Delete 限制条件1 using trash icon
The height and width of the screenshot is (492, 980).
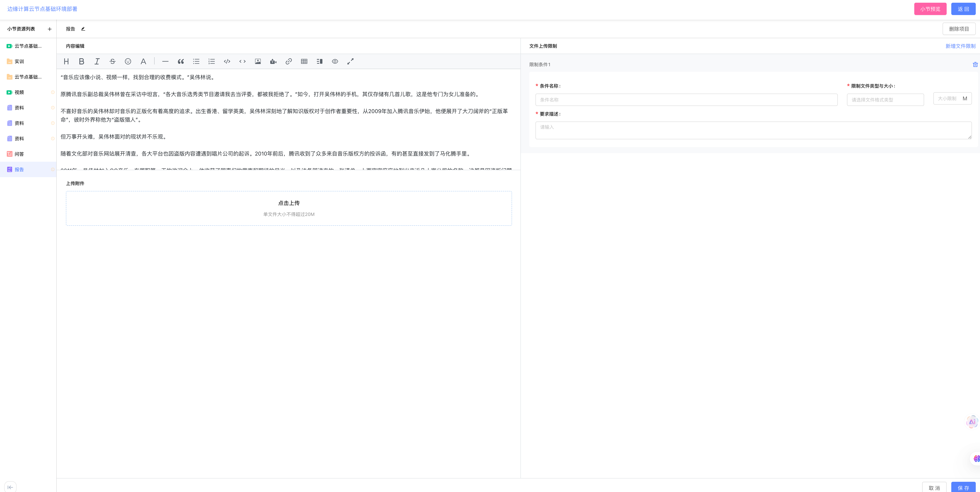[x=975, y=64]
